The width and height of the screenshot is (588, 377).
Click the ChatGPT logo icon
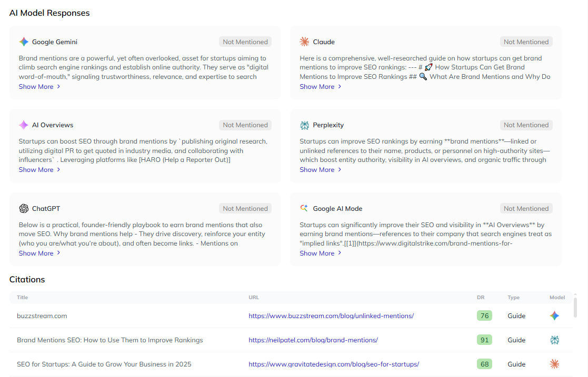(x=24, y=208)
